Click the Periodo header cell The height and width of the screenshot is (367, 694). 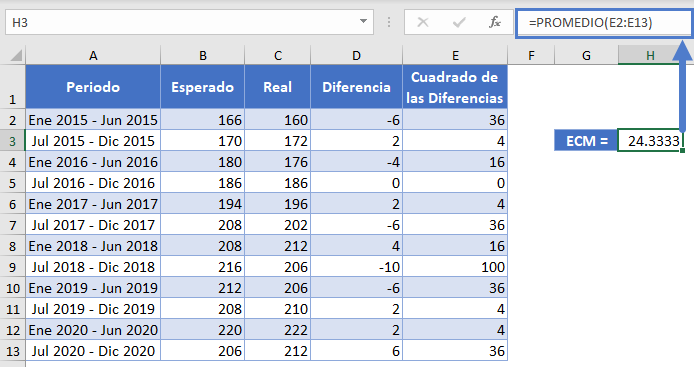click(x=93, y=87)
